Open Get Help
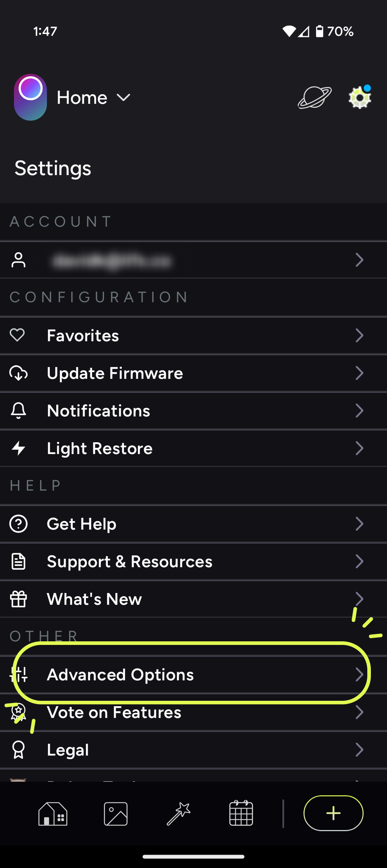This screenshot has width=387, height=868. click(x=193, y=524)
